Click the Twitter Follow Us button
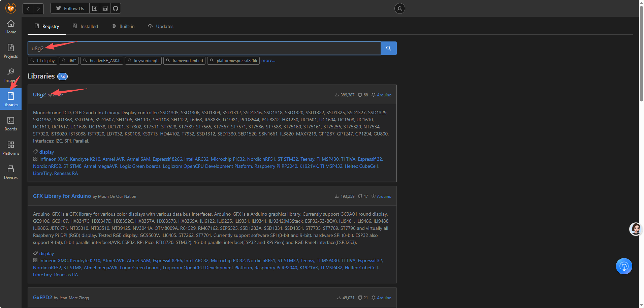Screen dimensions: 644x308 70,8
